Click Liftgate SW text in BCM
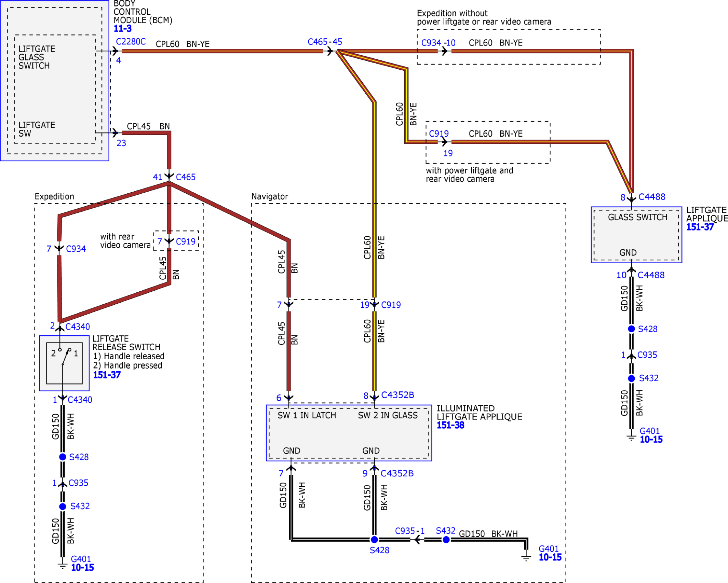 coord(37,129)
